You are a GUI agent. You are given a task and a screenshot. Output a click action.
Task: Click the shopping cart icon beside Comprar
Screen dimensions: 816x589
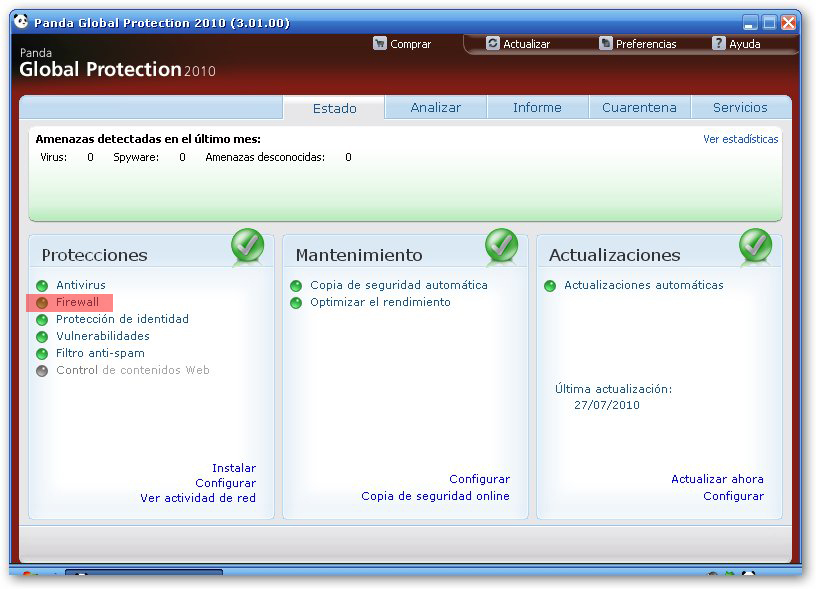pyautogui.click(x=380, y=44)
